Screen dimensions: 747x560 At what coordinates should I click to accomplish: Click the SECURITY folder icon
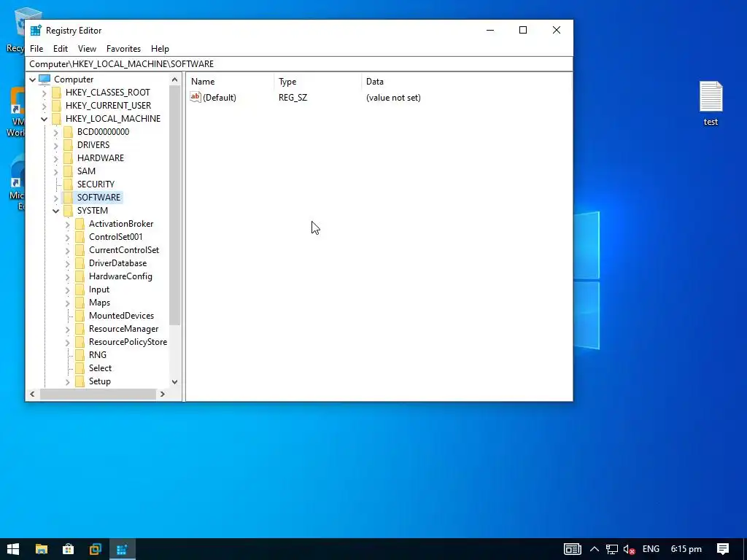[x=68, y=184]
